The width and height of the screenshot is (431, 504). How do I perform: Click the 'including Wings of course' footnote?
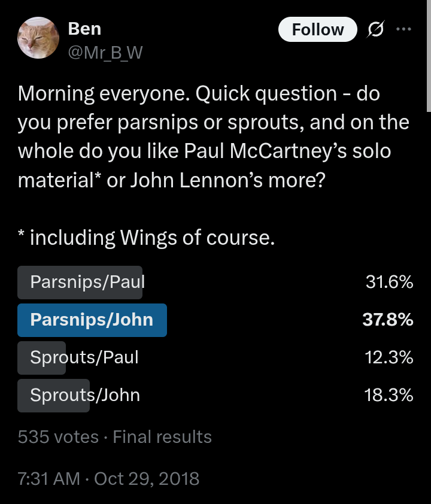coord(147,238)
